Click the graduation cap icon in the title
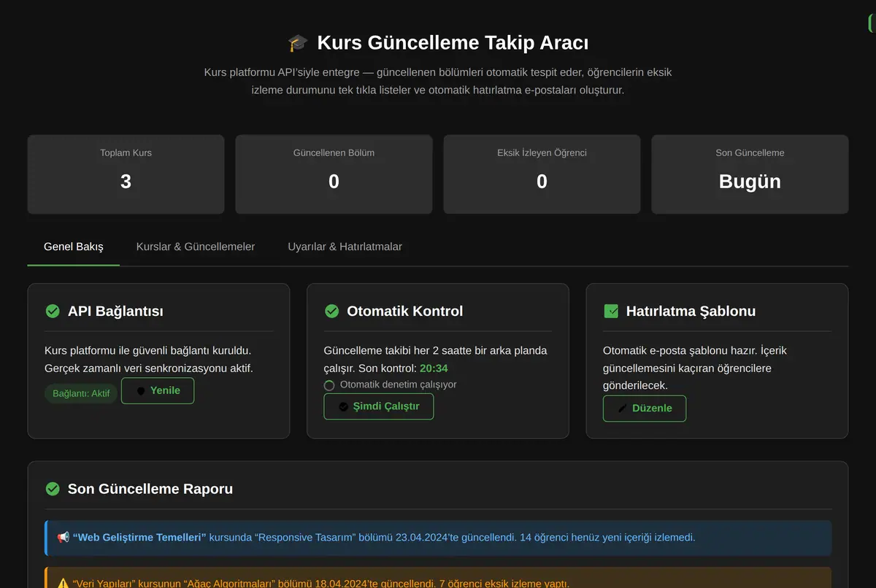 (x=298, y=43)
